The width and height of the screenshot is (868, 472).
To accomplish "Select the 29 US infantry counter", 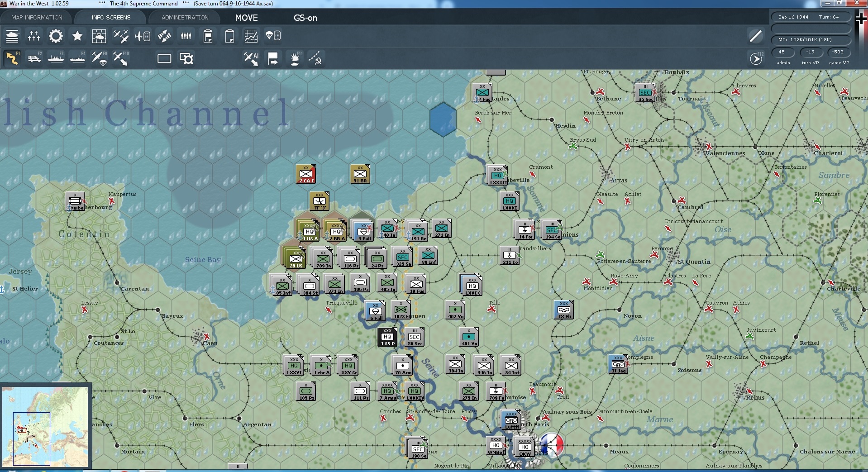I will [295, 258].
